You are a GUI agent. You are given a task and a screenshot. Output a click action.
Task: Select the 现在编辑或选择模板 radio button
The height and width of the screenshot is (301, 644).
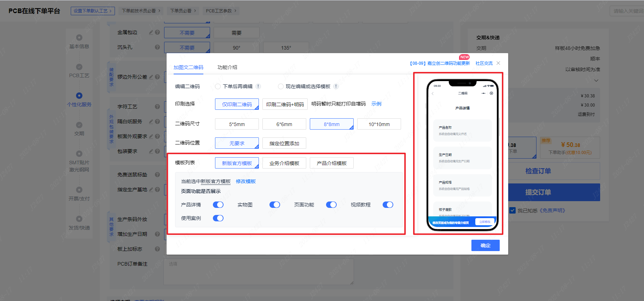coord(281,86)
